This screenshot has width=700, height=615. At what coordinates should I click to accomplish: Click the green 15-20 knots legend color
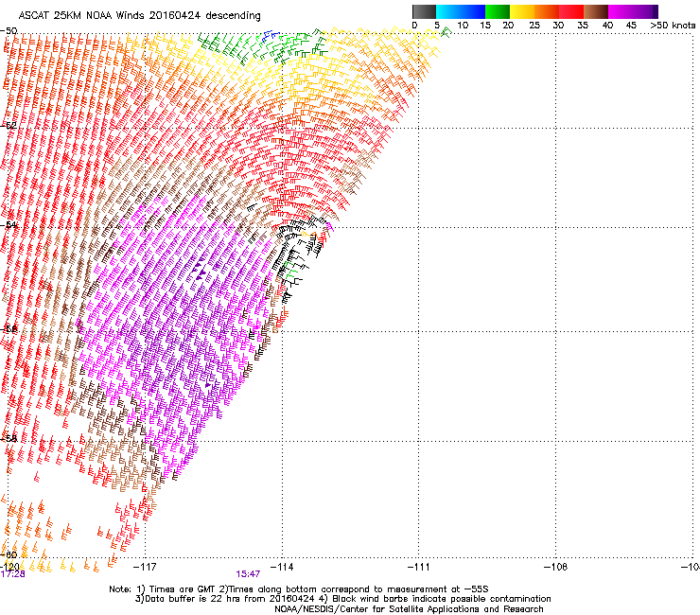[x=498, y=11]
